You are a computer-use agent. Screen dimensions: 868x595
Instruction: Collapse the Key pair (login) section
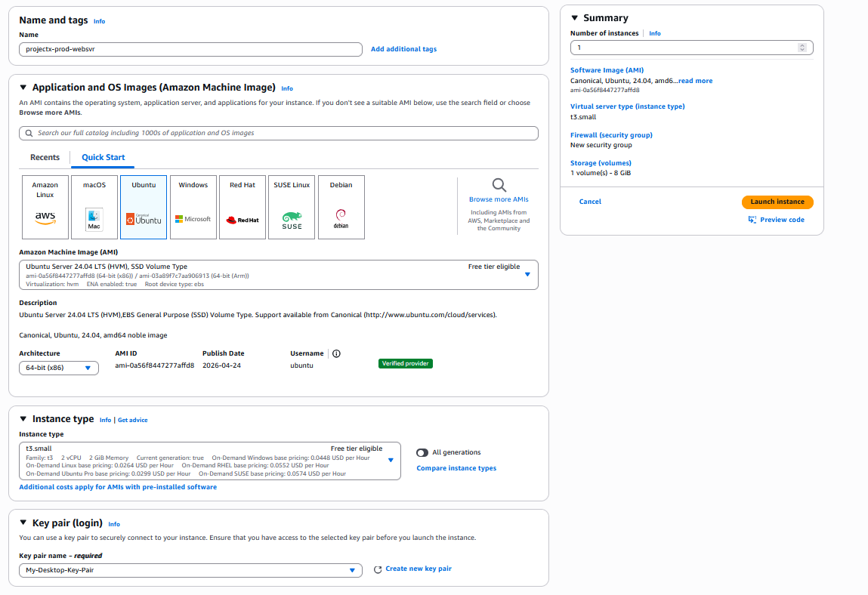(23, 523)
